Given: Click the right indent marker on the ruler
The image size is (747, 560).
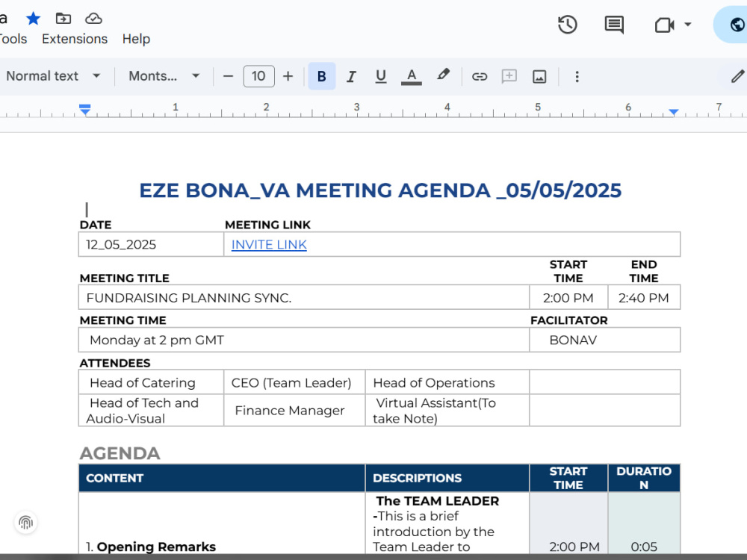Looking at the screenshot, I should click(674, 112).
